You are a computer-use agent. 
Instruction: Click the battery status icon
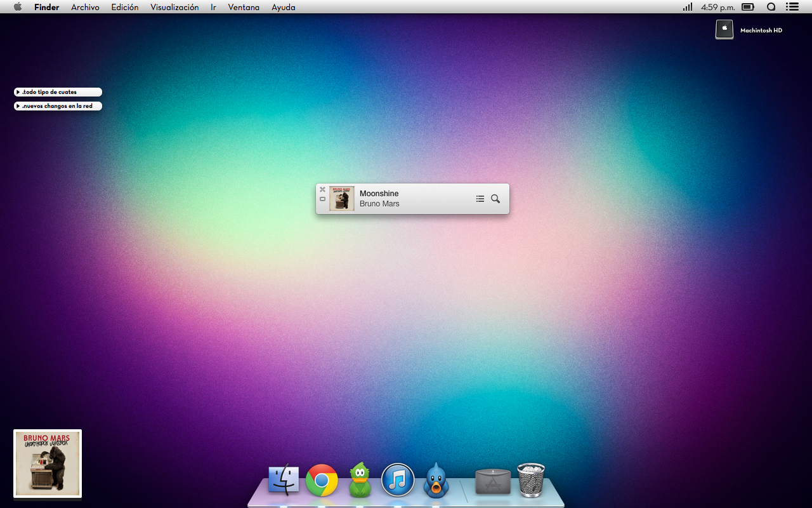pos(748,7)
